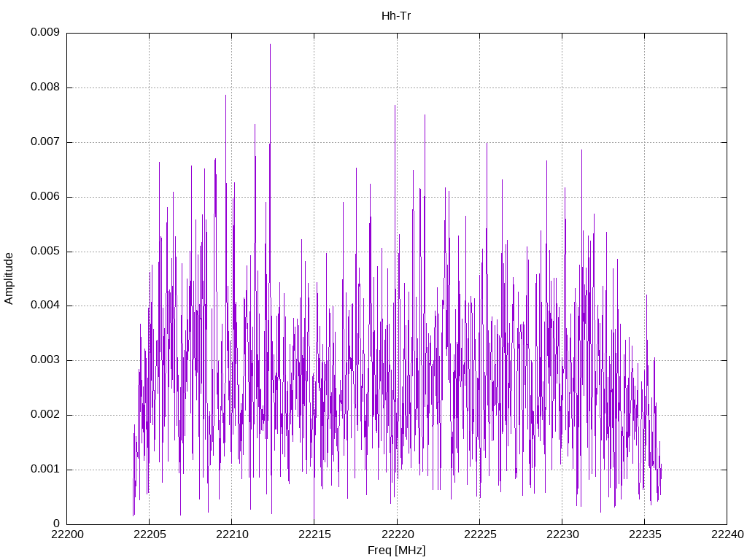Click the 22215 x-axis tick label

click(x=314, y=534)
